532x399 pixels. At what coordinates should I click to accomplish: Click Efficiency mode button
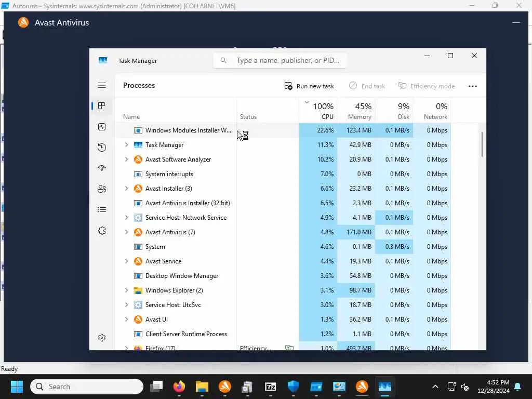pos(426,86)
